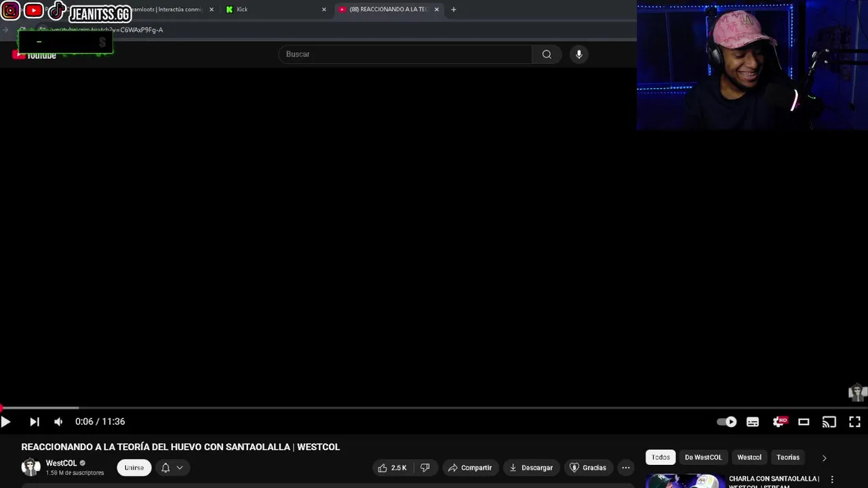Viewport: 868px width, 488px height.
Task: Expand notification options chevron beside bell
Action: point(180,468)
